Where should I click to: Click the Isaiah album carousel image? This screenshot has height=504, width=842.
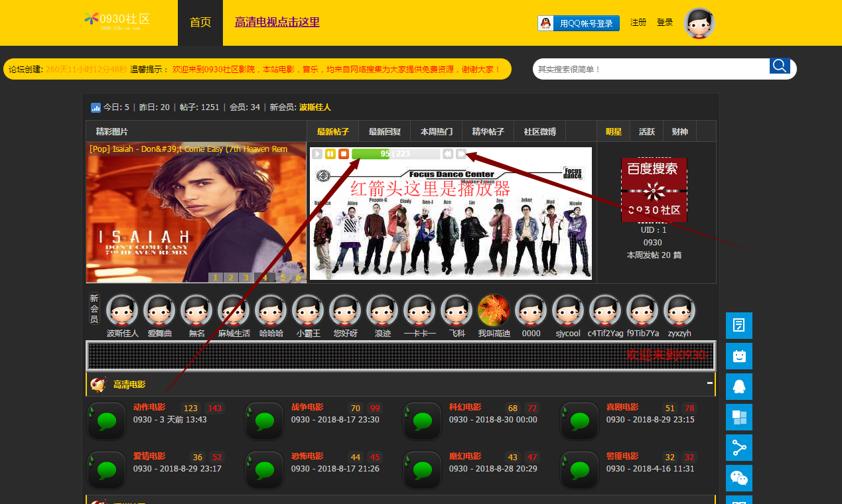click(x=196, y=212)
